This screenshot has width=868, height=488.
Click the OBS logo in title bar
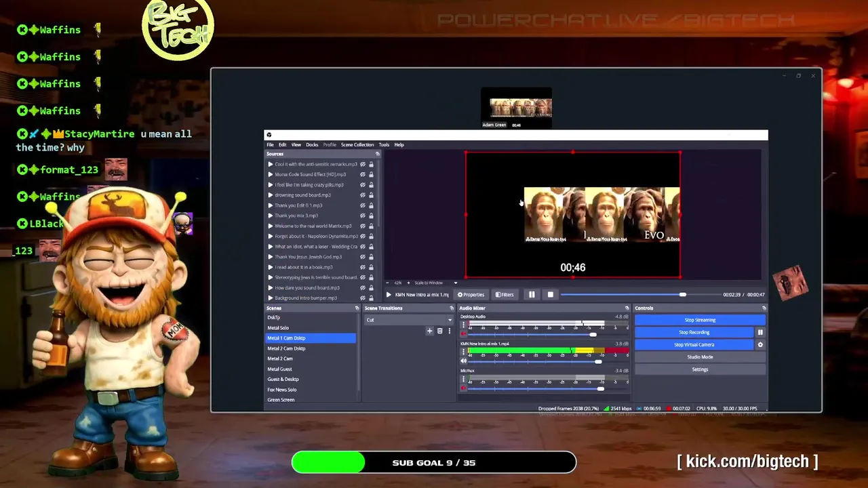[269, 135]
